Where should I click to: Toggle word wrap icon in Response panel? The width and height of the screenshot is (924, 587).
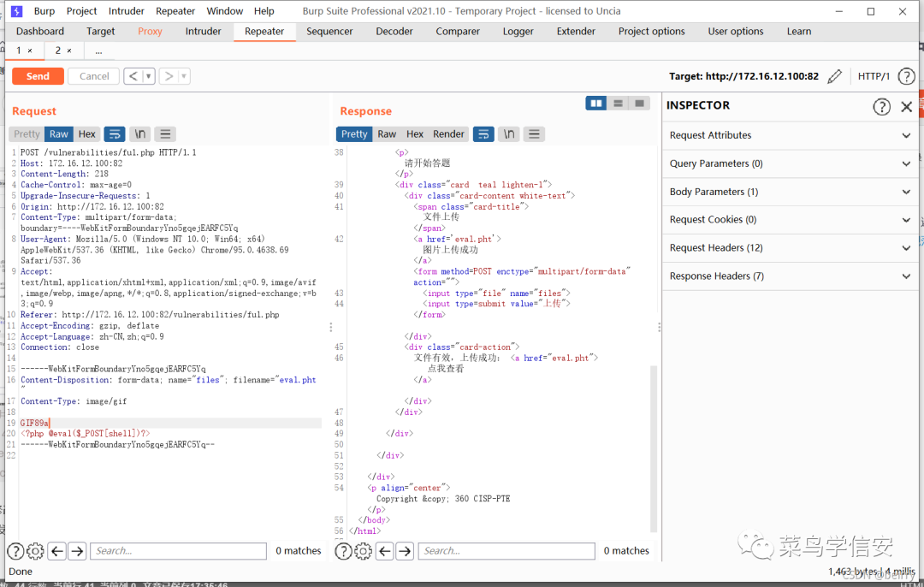(x=483, y=134)
